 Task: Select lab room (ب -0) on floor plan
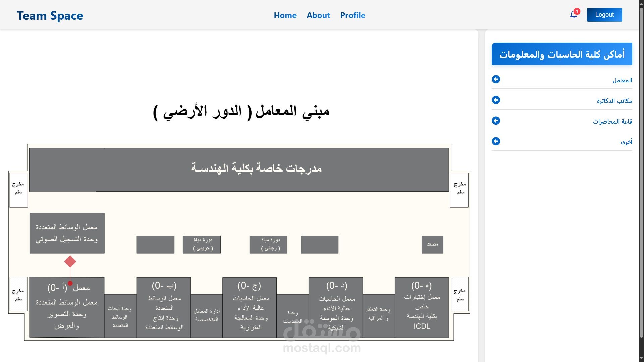[164, 307]
